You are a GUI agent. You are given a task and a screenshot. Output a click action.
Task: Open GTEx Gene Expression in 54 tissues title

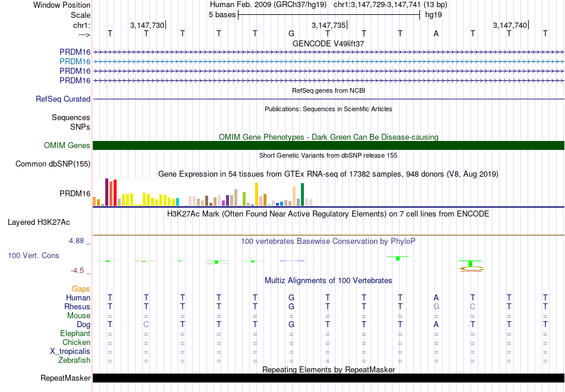pyautogui.click(x=328, y=174)
